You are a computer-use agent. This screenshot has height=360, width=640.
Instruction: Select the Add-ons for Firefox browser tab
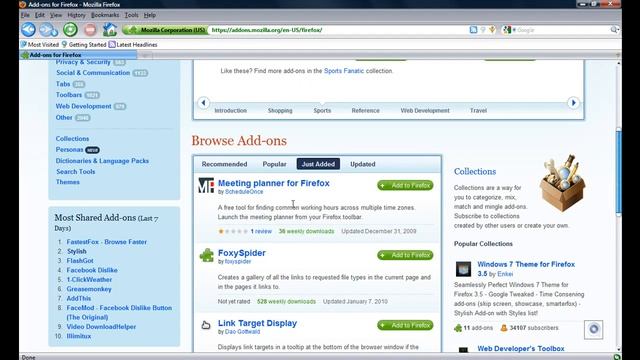(78, 55)
